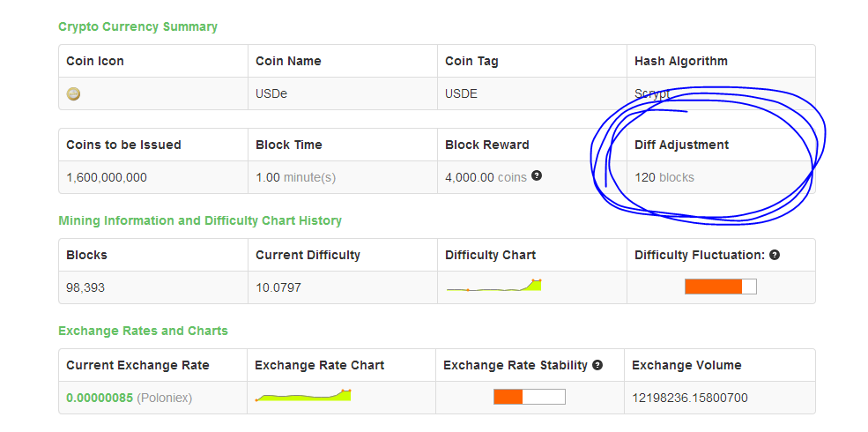This screenshot has width=868, height=432.
Task: Click the 4,000.00 coins block reward value
Action: pyautogui.click(x=486, y=178)
